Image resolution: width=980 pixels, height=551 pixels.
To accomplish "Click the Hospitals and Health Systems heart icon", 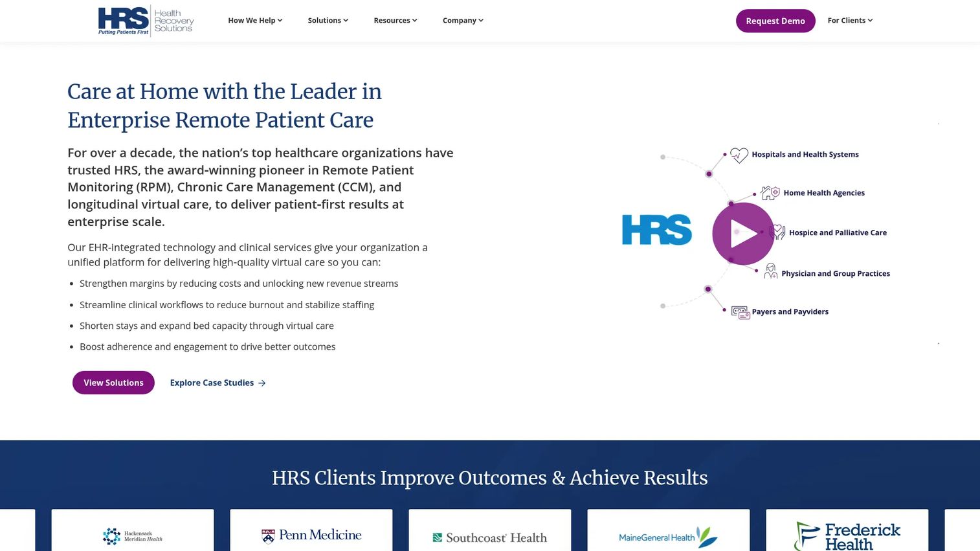I will [739, 155].
